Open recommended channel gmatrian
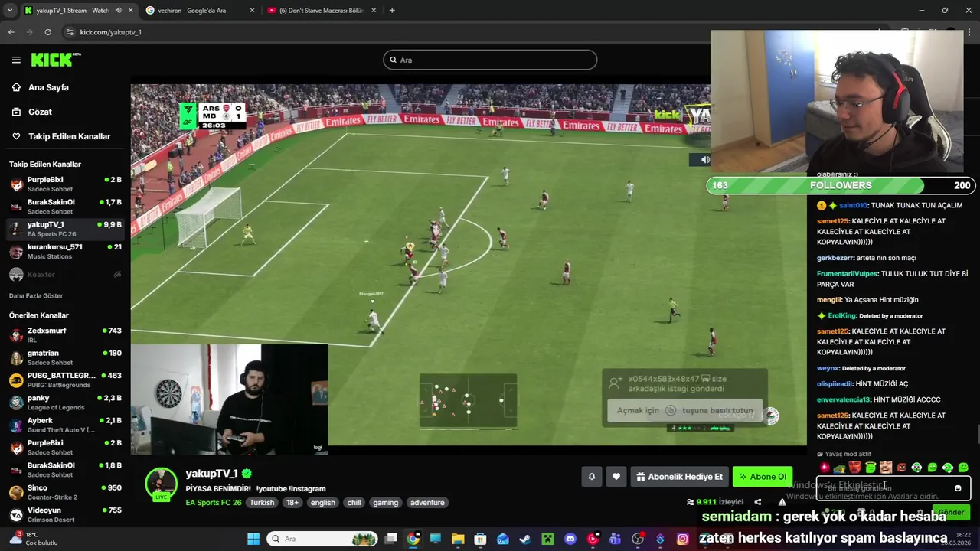980x551 pixels. (65, 357)
